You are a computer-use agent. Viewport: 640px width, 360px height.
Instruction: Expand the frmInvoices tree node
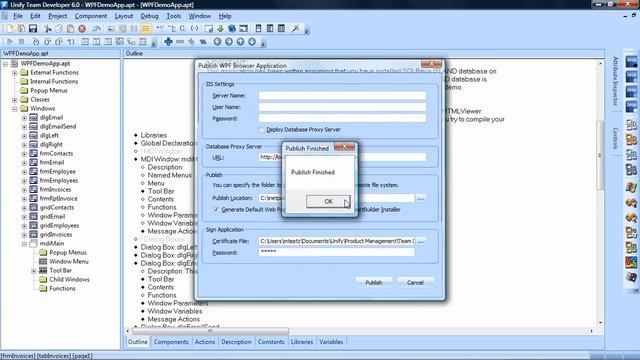24,190
